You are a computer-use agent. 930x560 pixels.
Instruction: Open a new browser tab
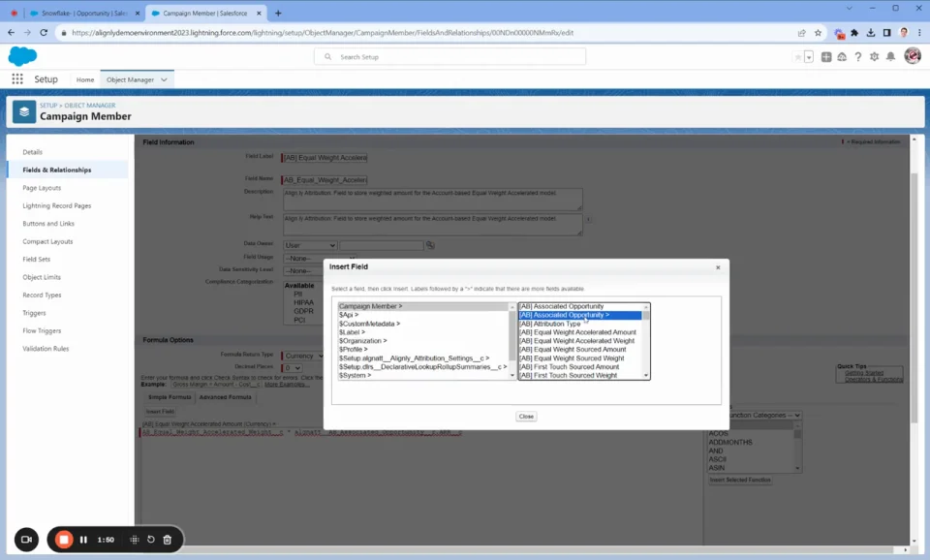tap(278, 13)
